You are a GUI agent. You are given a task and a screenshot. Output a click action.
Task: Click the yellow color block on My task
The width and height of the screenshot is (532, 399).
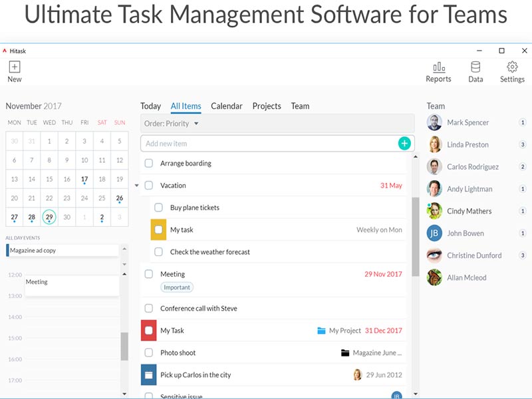(158, 230)
